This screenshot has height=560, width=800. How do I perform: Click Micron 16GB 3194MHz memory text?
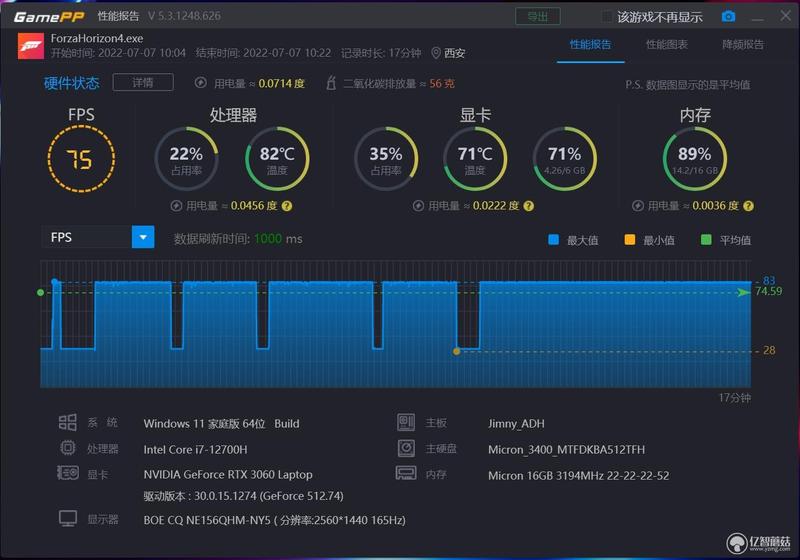579,475
